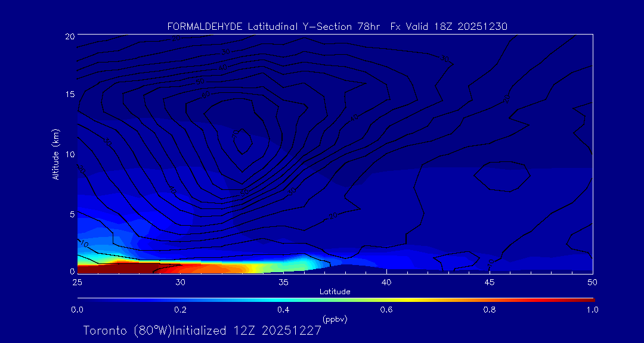Image resolution: width=644 pixels, height=343 pixels.
Task: Click the 0.0 label on color scale
Action: [x=77, y=310]
